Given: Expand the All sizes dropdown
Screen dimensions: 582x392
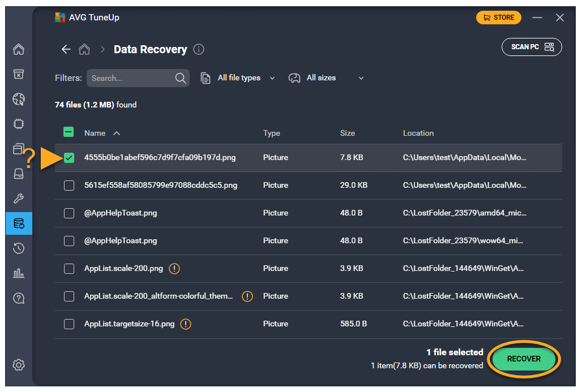Looking at the screenshot, I should pos(326,78).
